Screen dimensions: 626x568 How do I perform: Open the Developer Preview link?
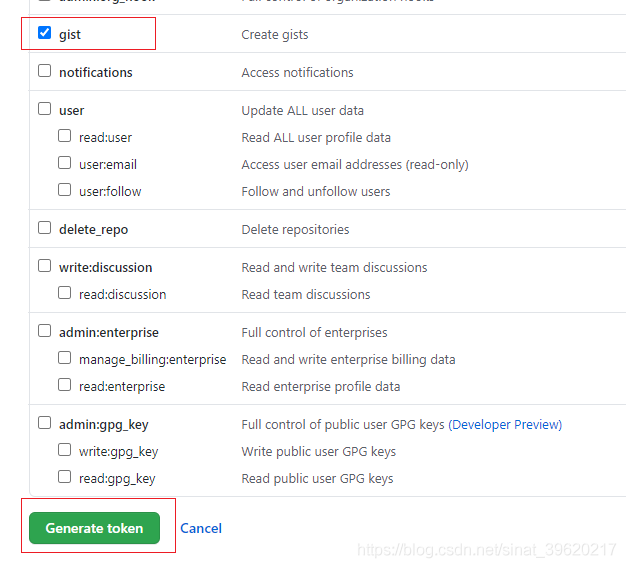pyautogui.click(x=505, y=424)
